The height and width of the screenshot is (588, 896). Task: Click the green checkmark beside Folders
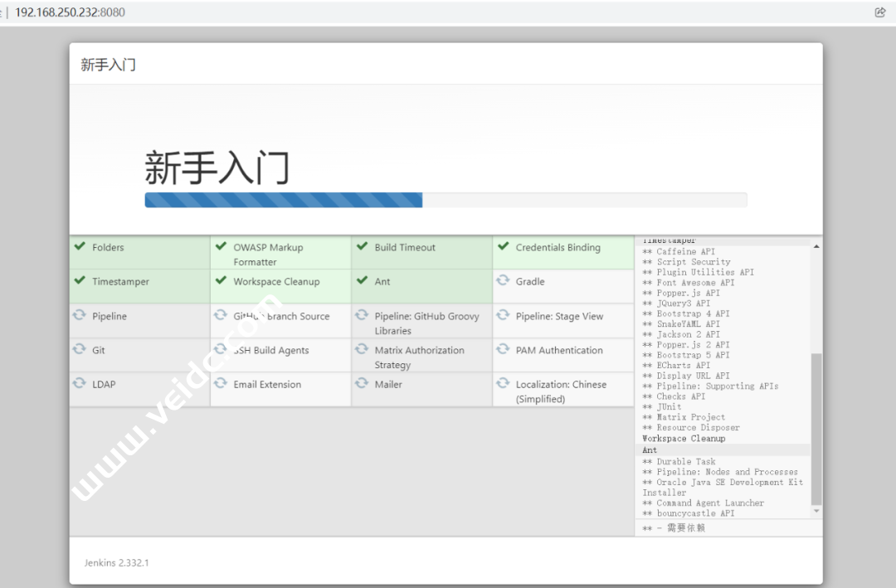[x=80, y=246]
